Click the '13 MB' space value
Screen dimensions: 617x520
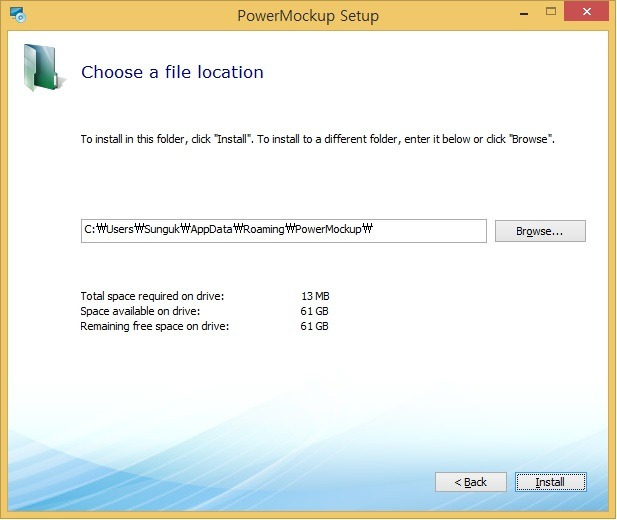click(x=315, y=296)
